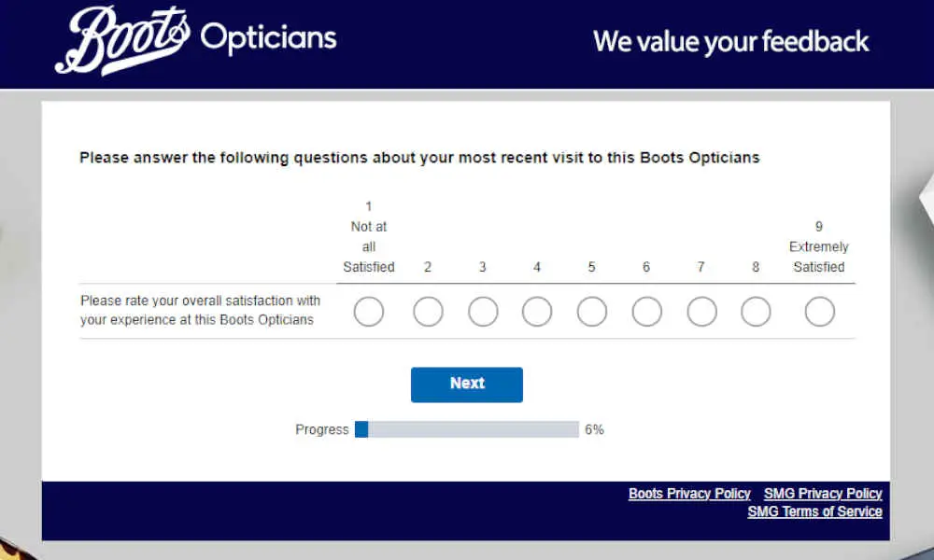Open the SMG Privacy Policy link
This screenshot has height=560, width=934.
(823, 494)
